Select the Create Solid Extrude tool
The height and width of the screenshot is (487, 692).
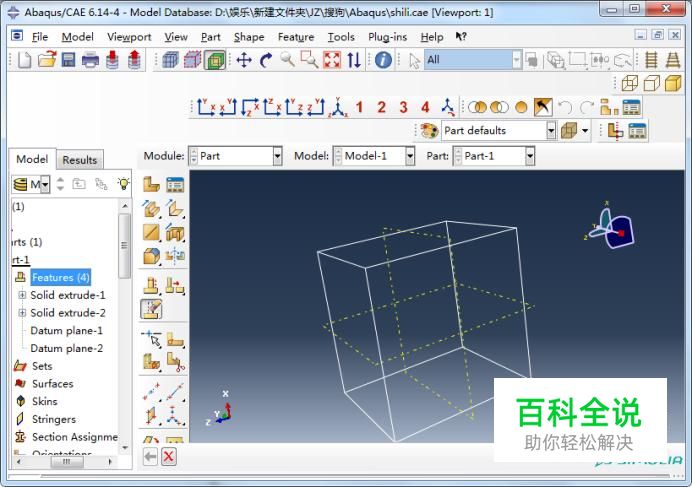click(151, 208)
